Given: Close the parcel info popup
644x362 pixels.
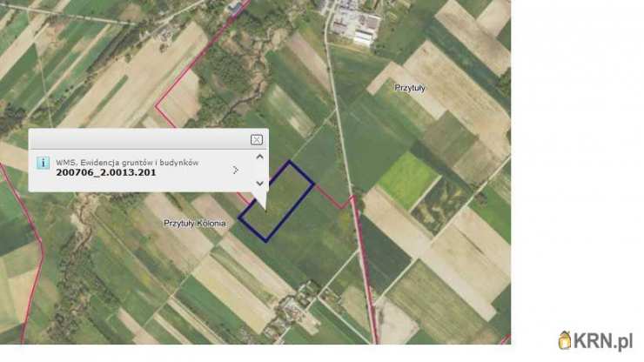Looking at the screenshot, I should click(x=257, y=140).
